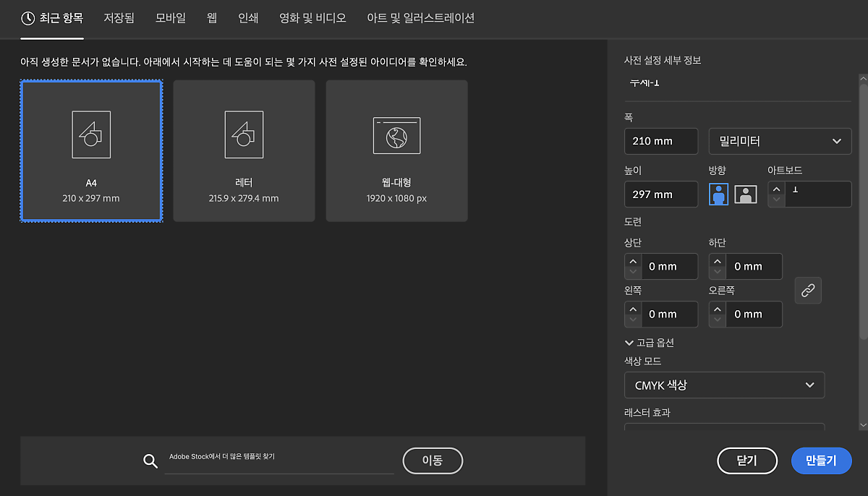Viewport: 868px width, 496px height.
Task: Decrease the 오른쪽 bleed stepper down arrow
Action: pos(718,320)
